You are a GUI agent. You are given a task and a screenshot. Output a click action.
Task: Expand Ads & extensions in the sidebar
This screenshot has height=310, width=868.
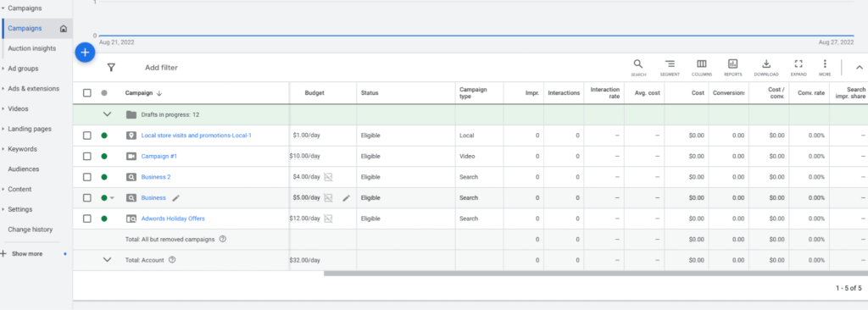(x=3, y=89)
